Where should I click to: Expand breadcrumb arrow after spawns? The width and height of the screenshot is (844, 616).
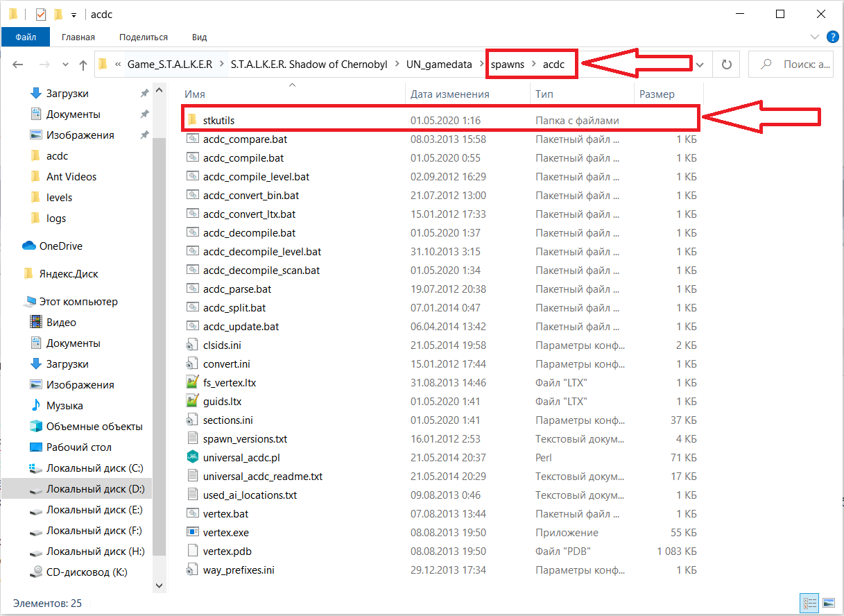pyautogui.click(x=534, y=65)
